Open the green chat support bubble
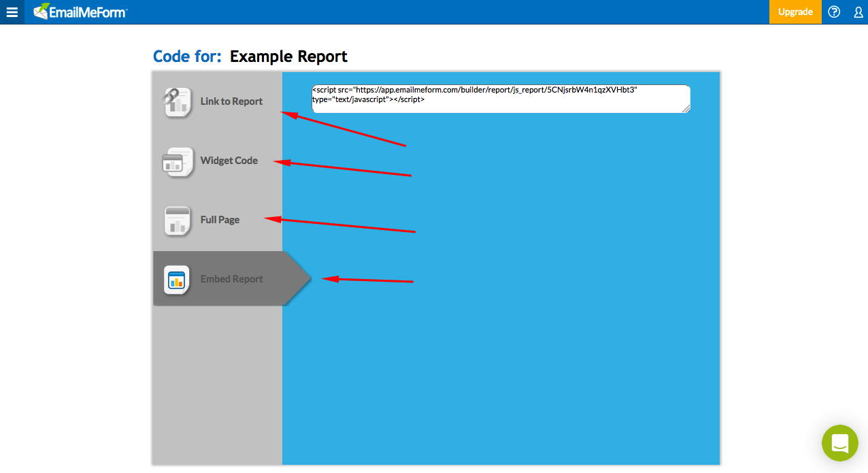This screenshot has width=868, height=473. click(x=840, y=443)
